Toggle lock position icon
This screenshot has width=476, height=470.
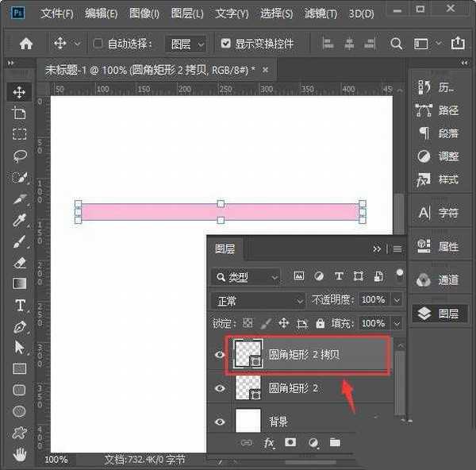(284, 323)
